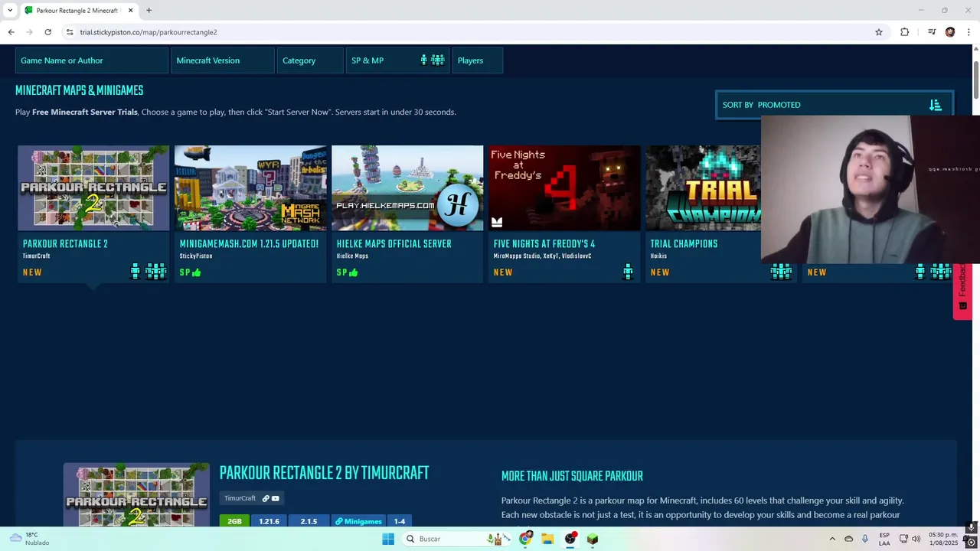The width and height of the screenshot is (980, 551).
Task: Open the media control icon in Chrome toolbar
Action: coord(932,32)
